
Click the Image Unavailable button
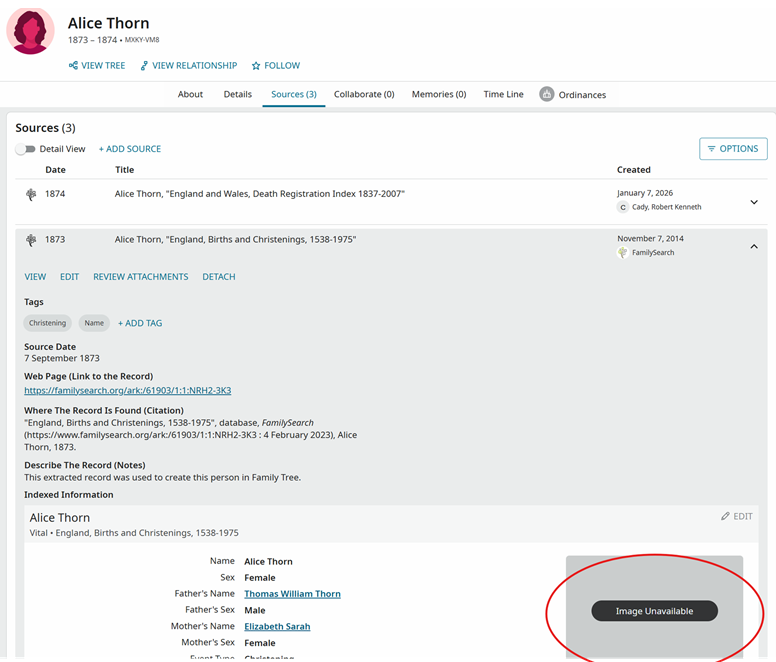pyautogui.click(x=654, y=611)
